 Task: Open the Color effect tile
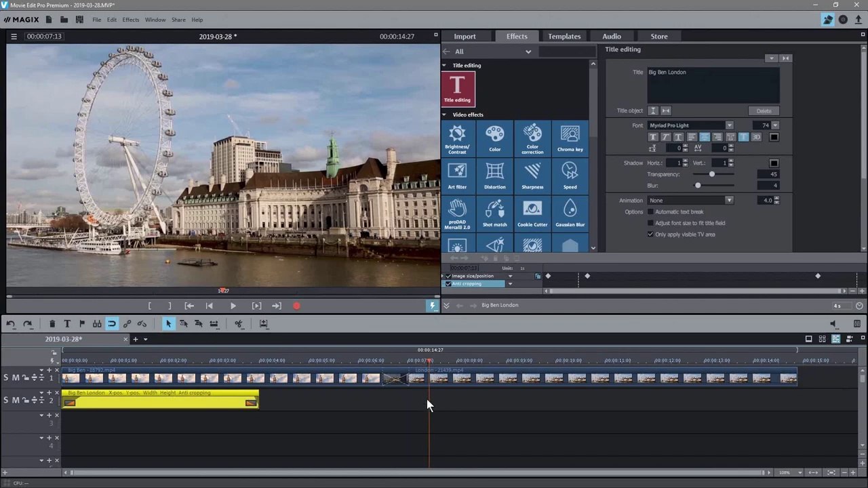(495, 139)
